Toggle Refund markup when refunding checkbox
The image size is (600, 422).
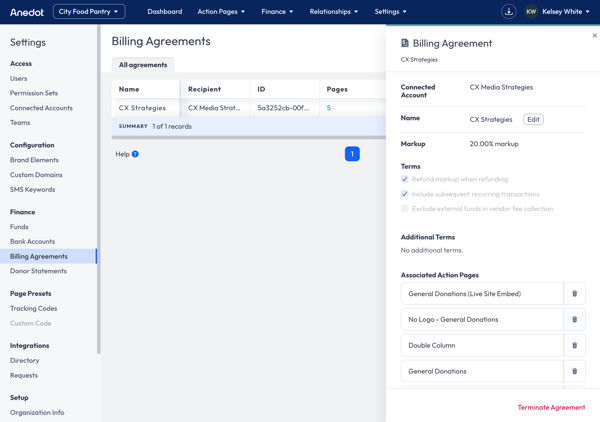click(x=404, y=179)
